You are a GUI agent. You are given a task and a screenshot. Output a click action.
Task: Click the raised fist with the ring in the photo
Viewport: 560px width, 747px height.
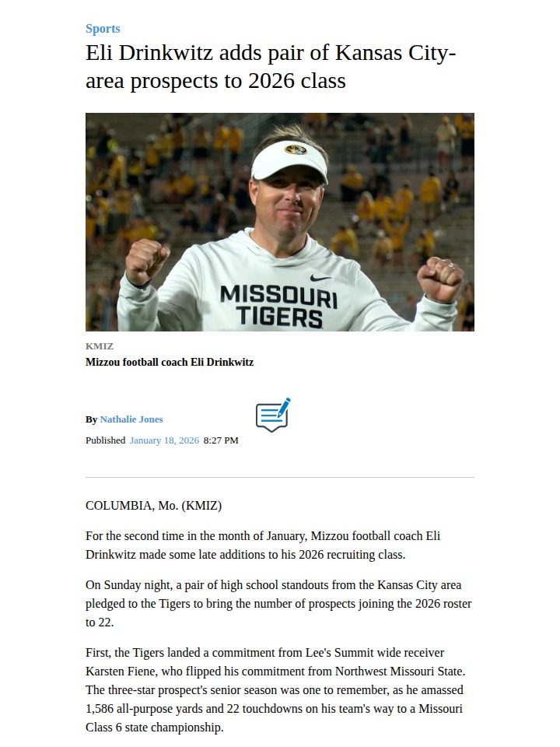click(x=439, y=279)
